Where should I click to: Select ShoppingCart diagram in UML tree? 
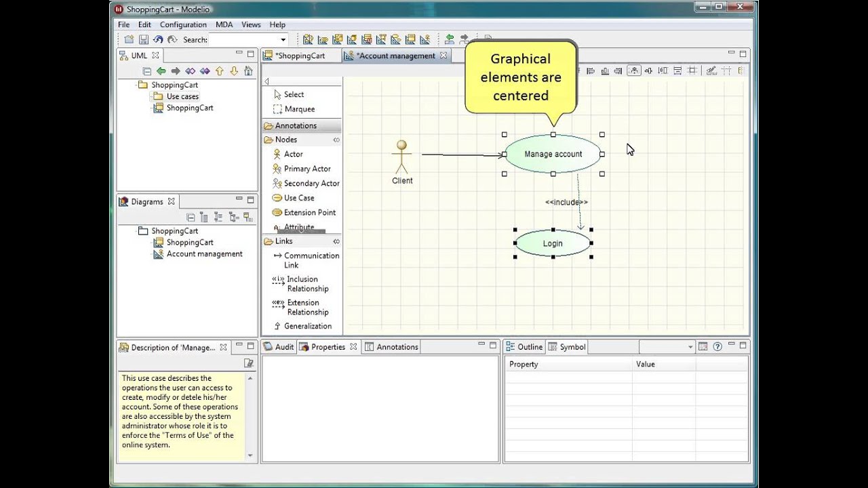[x=184, y=108]
